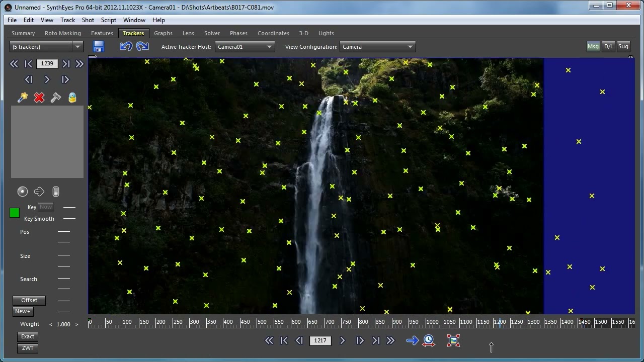Switch to the Coordinates tab
644x362 pixels.
(x=273, y=33)
